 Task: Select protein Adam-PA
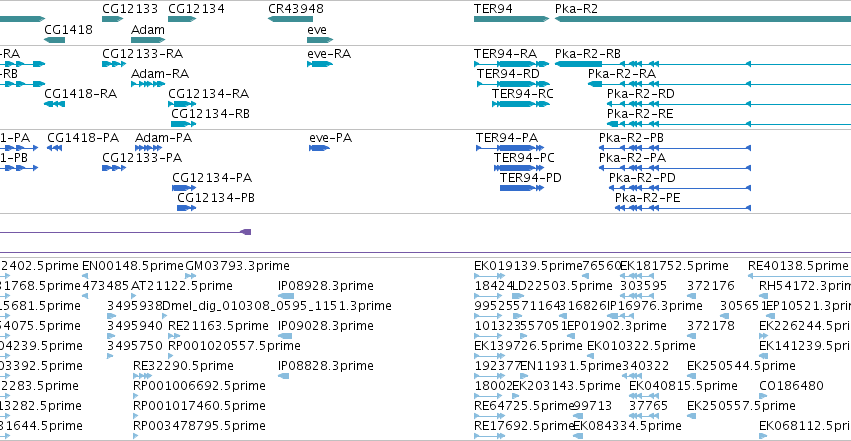(148, 148)
